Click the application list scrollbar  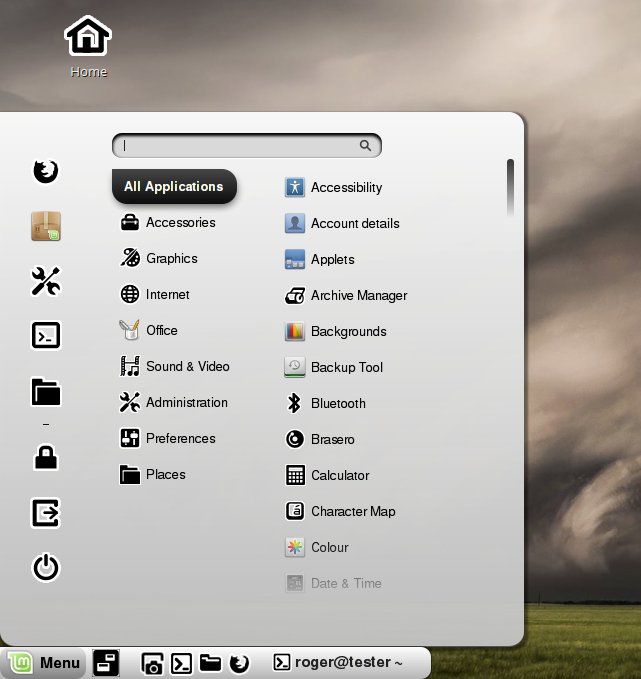click(x=510, y=187)
